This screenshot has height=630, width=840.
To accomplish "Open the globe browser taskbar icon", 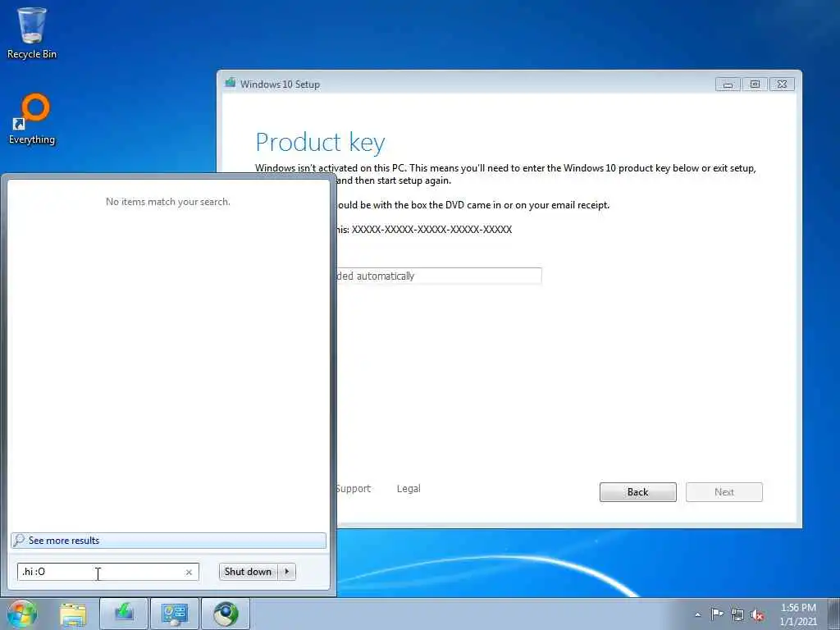I will click(226, 614).
